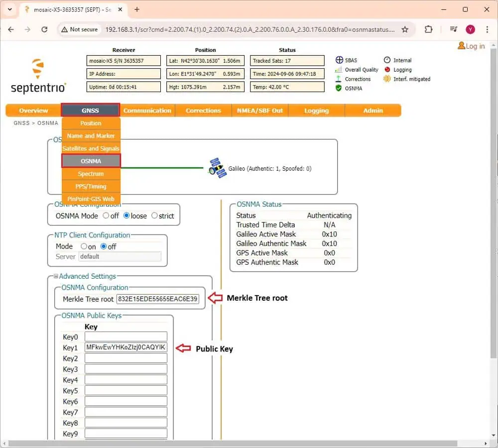
Task: Set OSNMA Mode to off
Action: 106,216
